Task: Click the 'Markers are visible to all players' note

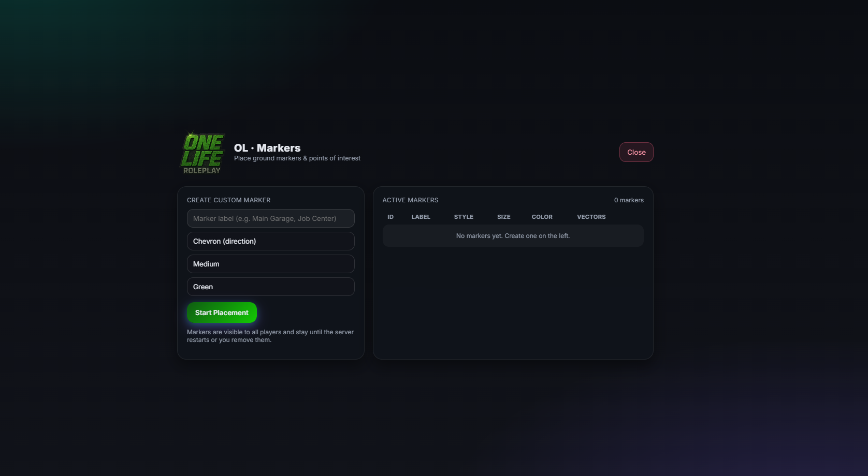Action: click(x=270, y=336)
